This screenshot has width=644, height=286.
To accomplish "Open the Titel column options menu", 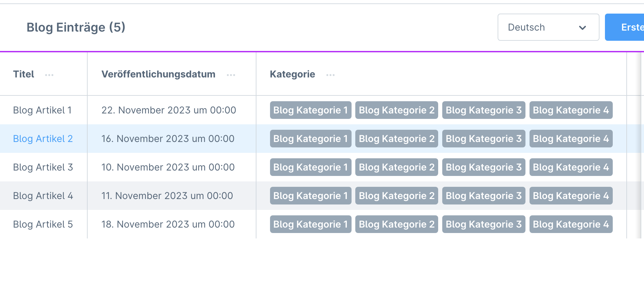I will [x=49, y=75].
